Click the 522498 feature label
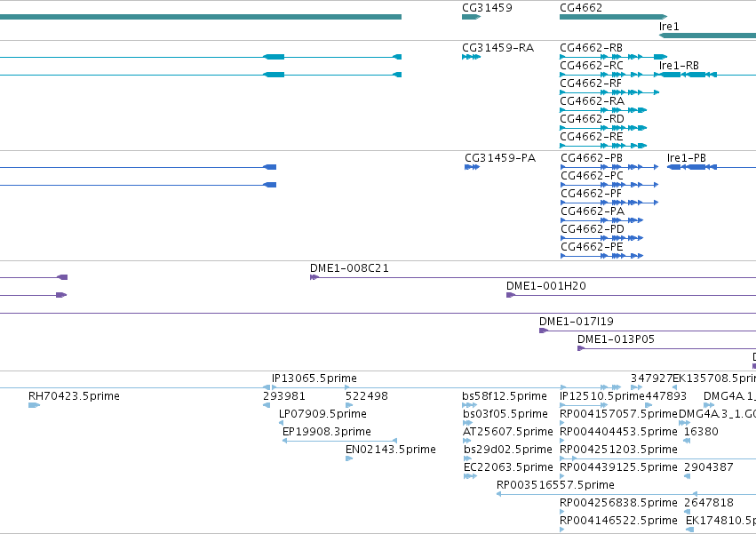Viewport: 756px width, 534px height. pos(366,396)
